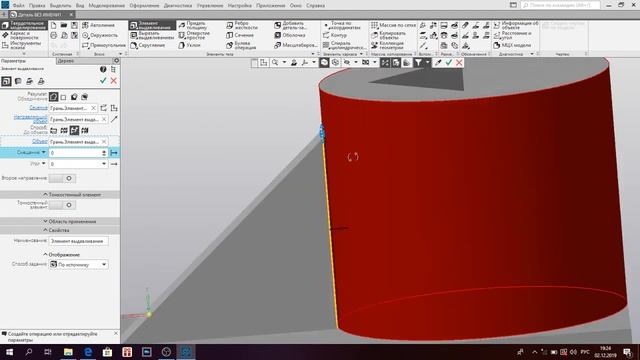Click the eyedropper icon in viewport toolbar
The width and height of the screenshot is (640, 360).
tap(438, 62)
